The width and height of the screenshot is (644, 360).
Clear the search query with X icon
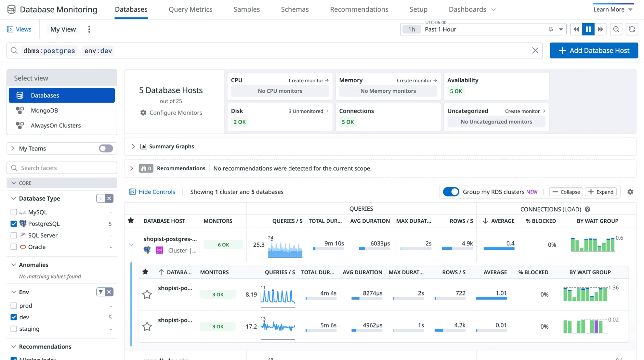coord(535,51)
